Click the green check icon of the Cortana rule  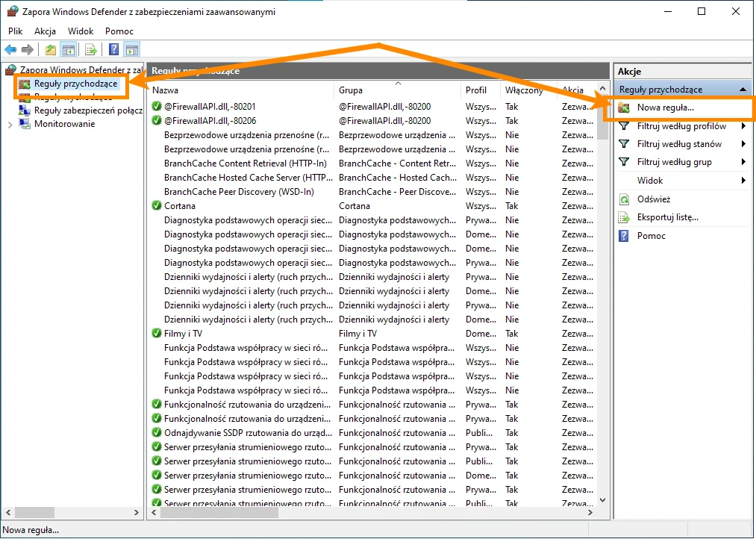(x=156, y=206)
